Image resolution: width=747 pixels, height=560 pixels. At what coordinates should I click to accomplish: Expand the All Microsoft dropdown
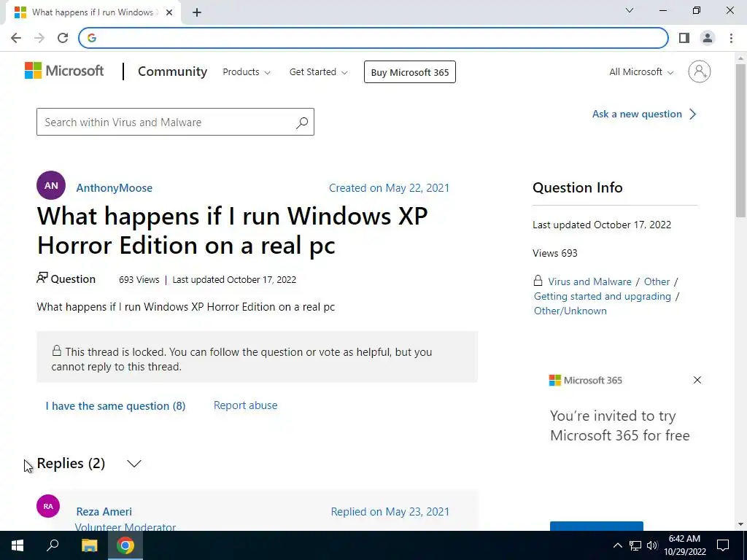pyautogui.click(x=641, y=72)
